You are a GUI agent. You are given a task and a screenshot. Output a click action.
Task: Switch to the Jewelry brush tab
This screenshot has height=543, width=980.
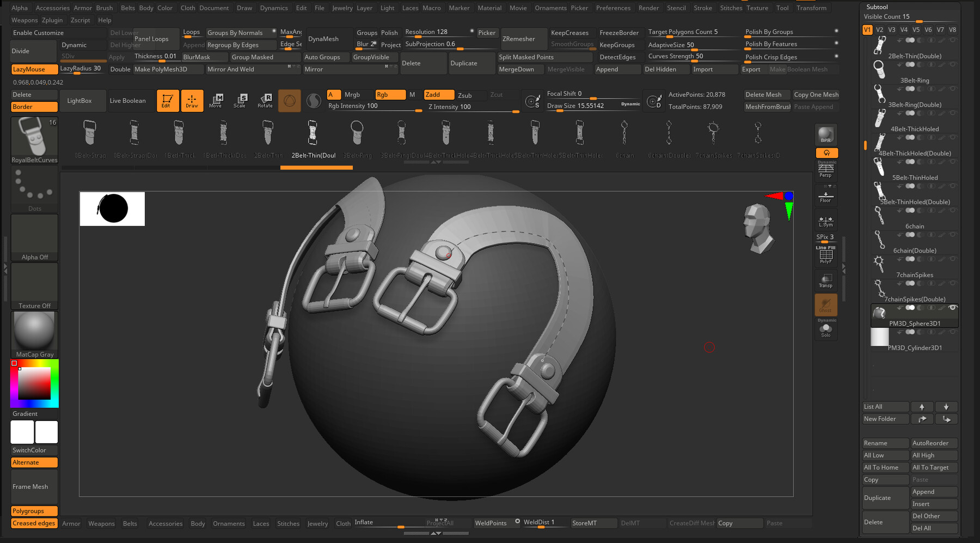(x=317, y=523)
